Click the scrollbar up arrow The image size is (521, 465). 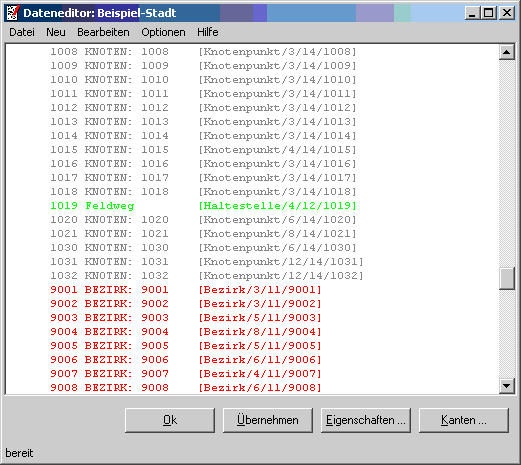tap(507, 52)
